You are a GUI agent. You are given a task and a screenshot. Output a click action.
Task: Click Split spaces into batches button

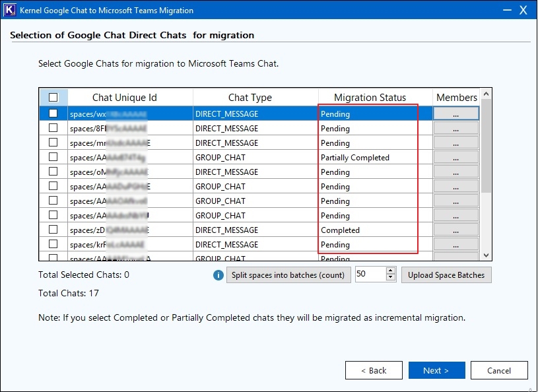click(289, 275)
